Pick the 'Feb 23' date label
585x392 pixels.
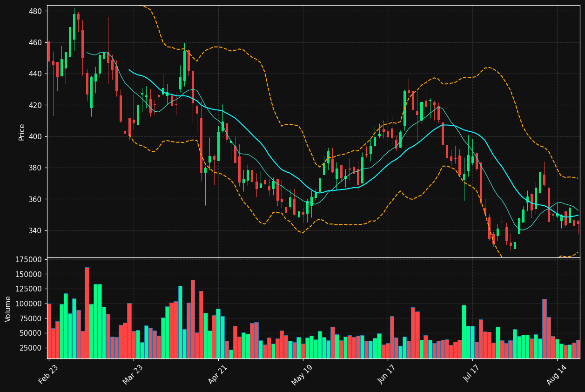[x=48, y=374]
